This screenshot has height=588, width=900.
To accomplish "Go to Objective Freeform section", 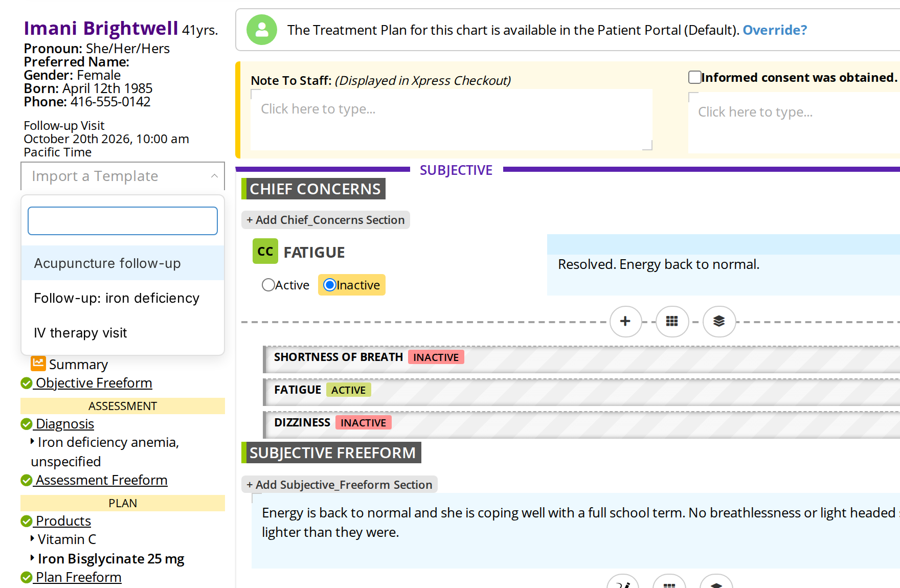I will 94,383.
